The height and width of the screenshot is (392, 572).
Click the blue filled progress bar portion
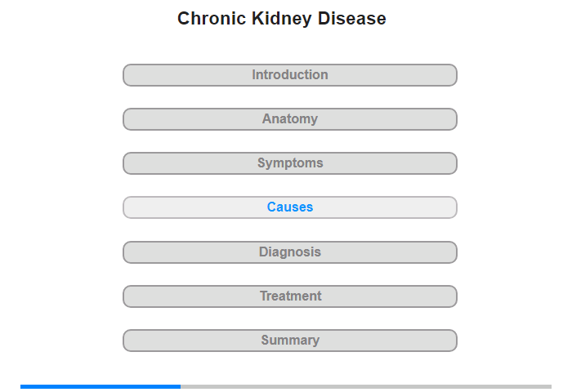(x=101, y=386)
